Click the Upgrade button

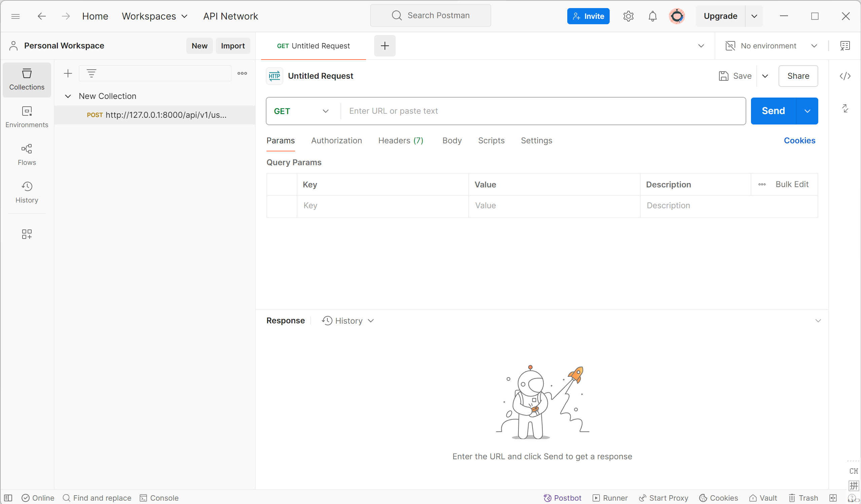[x=720, y=16]
